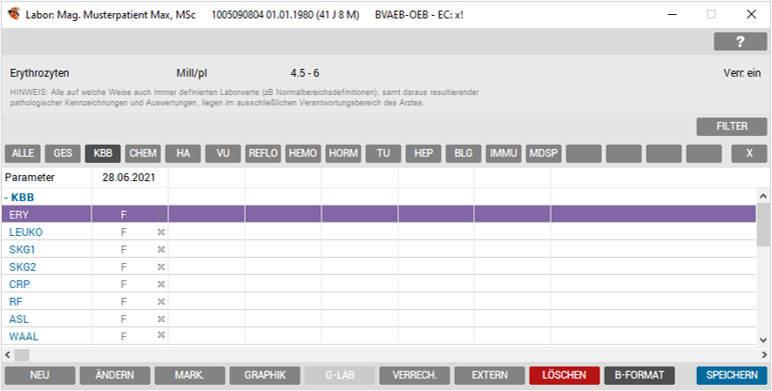The height and width of the screenshot is (391, 772).
Task: Collapse the KBB group in the table
Action: [6, 197]
